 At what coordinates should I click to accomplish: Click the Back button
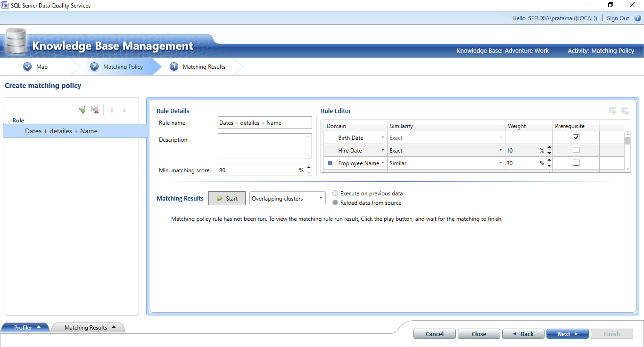523,334
